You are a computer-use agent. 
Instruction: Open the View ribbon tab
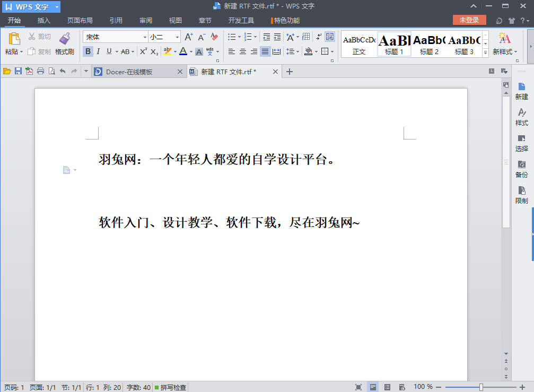click(x=176, y=21)
